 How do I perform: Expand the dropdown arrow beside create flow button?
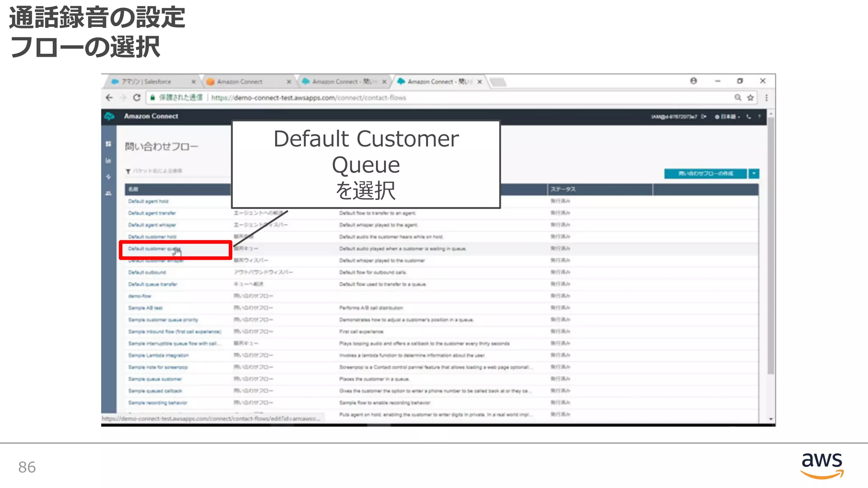point(754,174)
